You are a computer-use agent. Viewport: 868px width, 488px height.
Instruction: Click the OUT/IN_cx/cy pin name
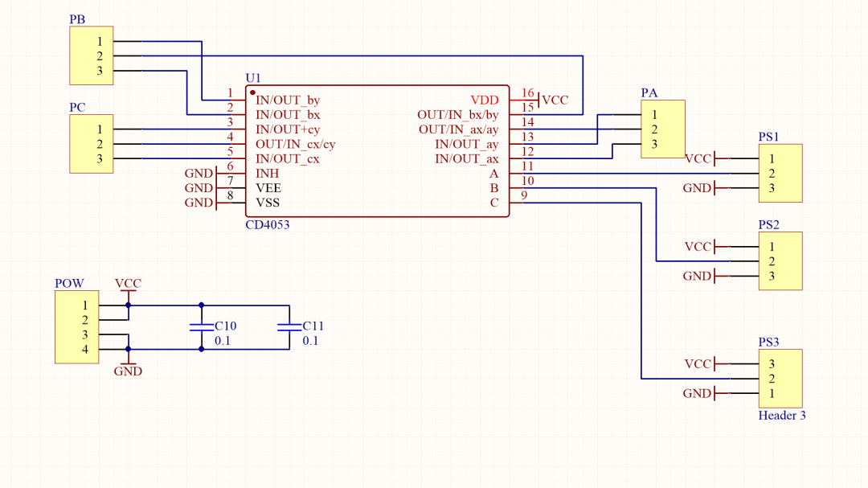[296, 144]
